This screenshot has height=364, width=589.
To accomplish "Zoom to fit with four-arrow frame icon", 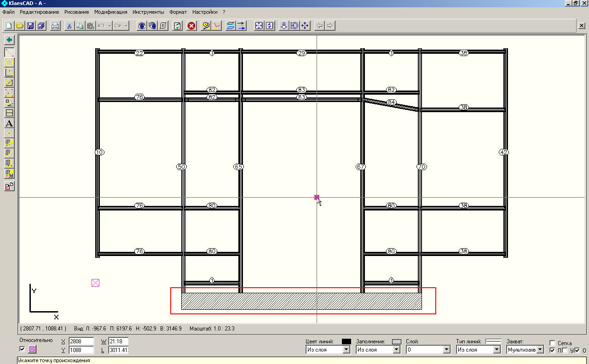I will coord(259,26).
